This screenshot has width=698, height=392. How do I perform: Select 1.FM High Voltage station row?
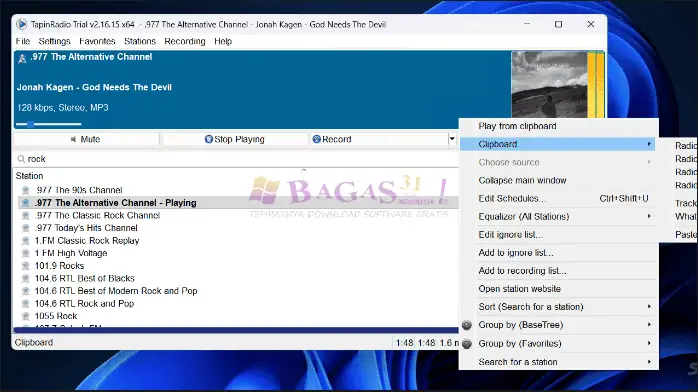238,253
